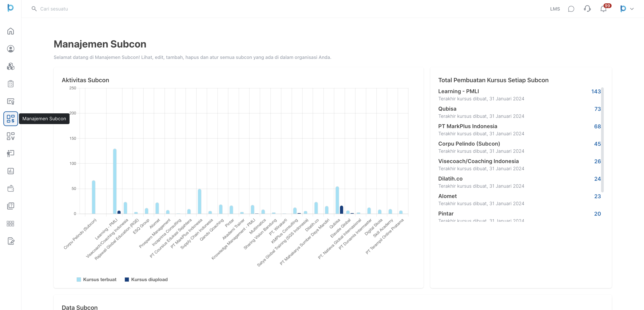This screenshot has height=310, width=644.
Task: Select the clipboard checklist sidebar icon
Action: click(11, 84)
